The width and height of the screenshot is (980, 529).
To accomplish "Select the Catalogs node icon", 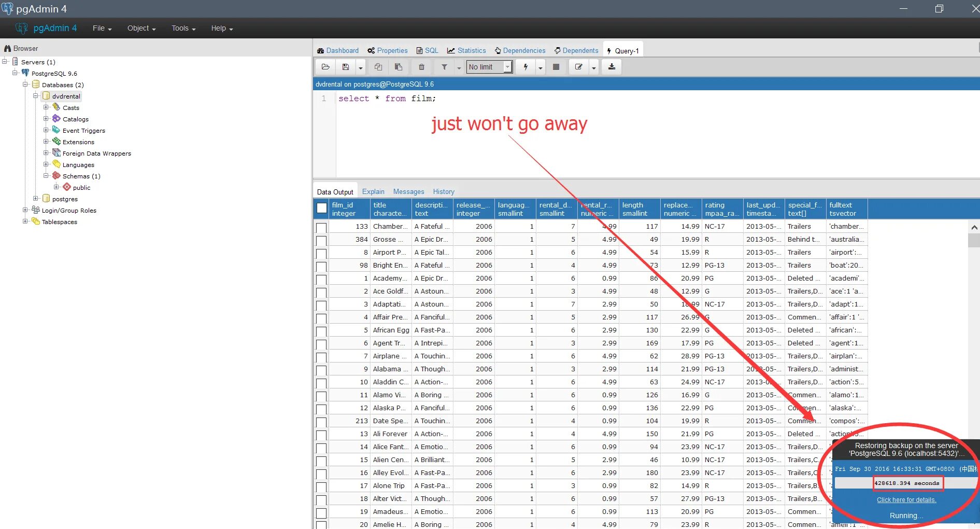I will [x=56, y=119].
